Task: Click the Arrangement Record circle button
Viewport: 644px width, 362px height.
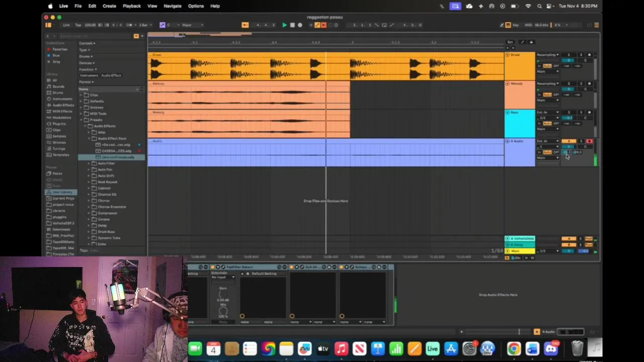Action: click(300, 25)
